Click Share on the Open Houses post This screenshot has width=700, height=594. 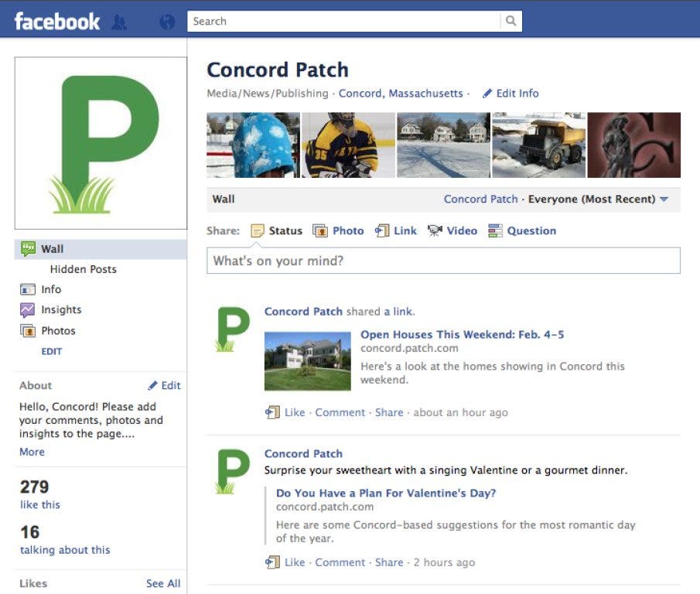tap(389, 412)
